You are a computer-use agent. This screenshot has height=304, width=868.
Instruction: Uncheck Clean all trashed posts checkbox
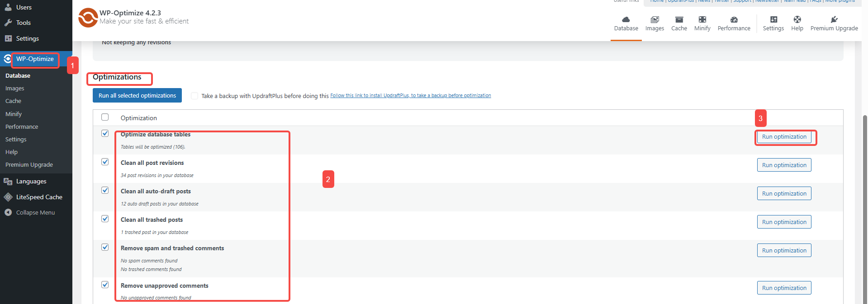point(105,219)
